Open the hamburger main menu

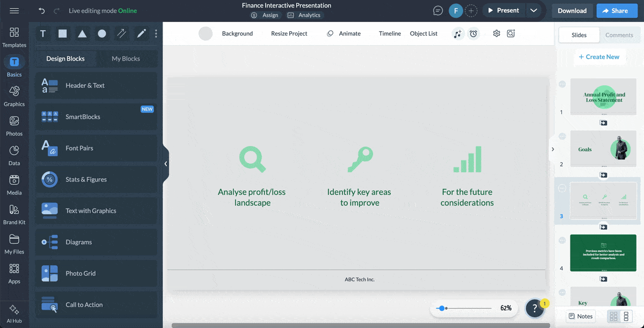coord(14,11)
